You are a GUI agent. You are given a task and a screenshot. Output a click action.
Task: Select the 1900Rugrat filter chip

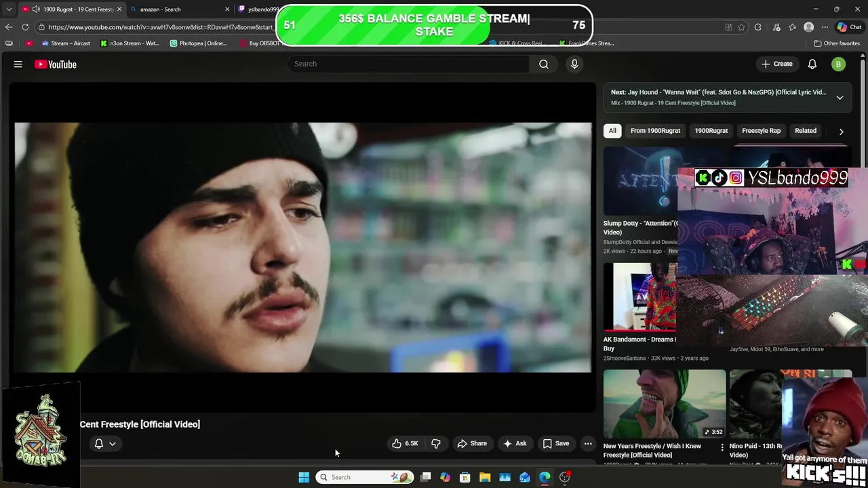[x=711, y=131]
